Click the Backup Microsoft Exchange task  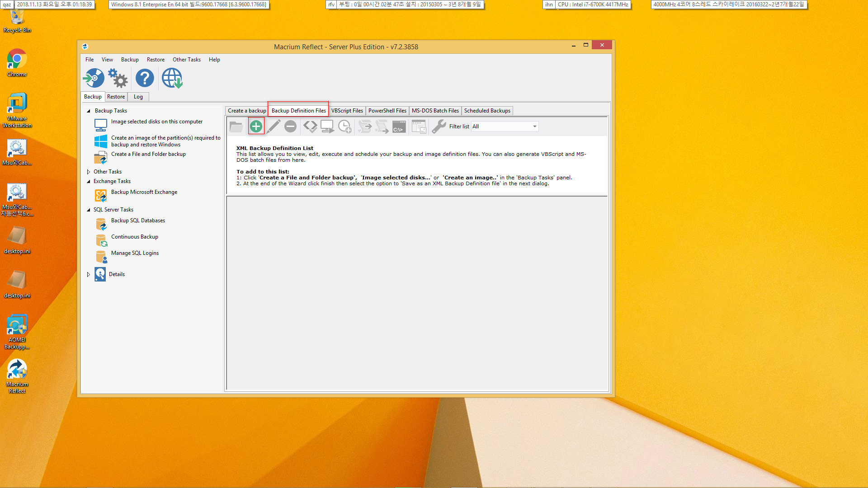(144, 191)
